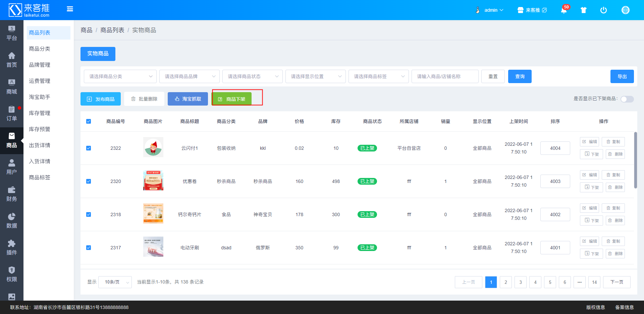Open 数据 in the sidebar
The width and height of the screenshot is (644, 314).
12,221
